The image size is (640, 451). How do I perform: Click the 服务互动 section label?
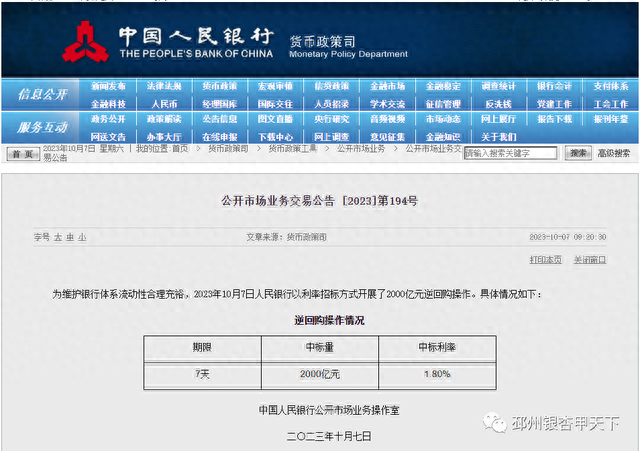point(42,128)
